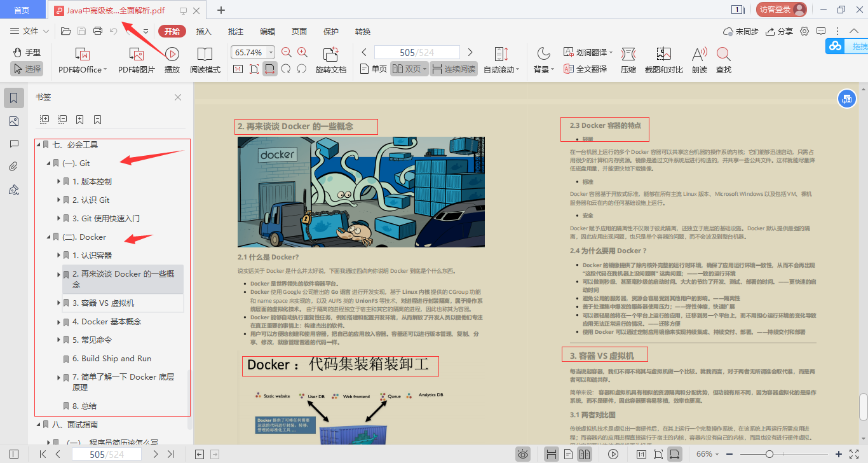Open the 自动滚动 auto scroll option

pyautogui.click(x=501, y=61)
